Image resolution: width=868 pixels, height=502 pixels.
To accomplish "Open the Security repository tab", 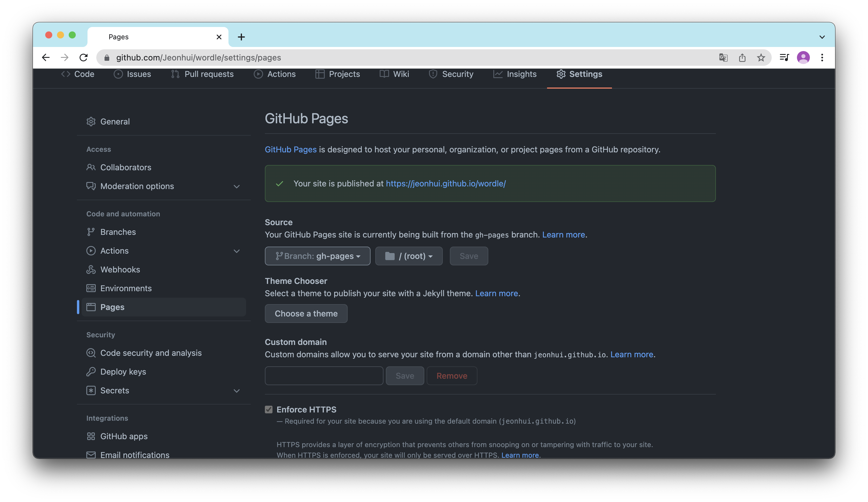I will click(x=451, y=74).
